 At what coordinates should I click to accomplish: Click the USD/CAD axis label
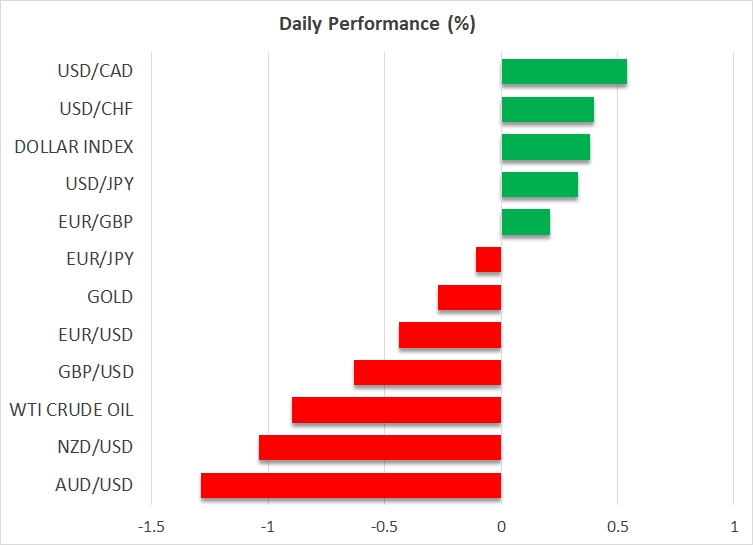point(96,72)
